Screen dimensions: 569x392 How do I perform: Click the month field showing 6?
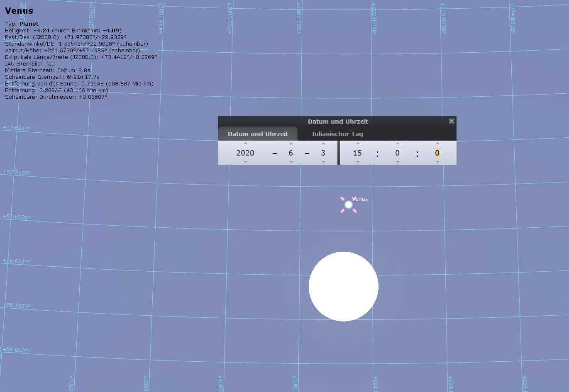291,153
